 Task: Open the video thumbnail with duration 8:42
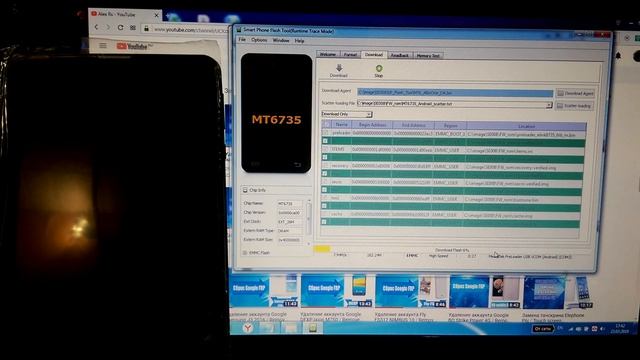(x=484, y=292)
